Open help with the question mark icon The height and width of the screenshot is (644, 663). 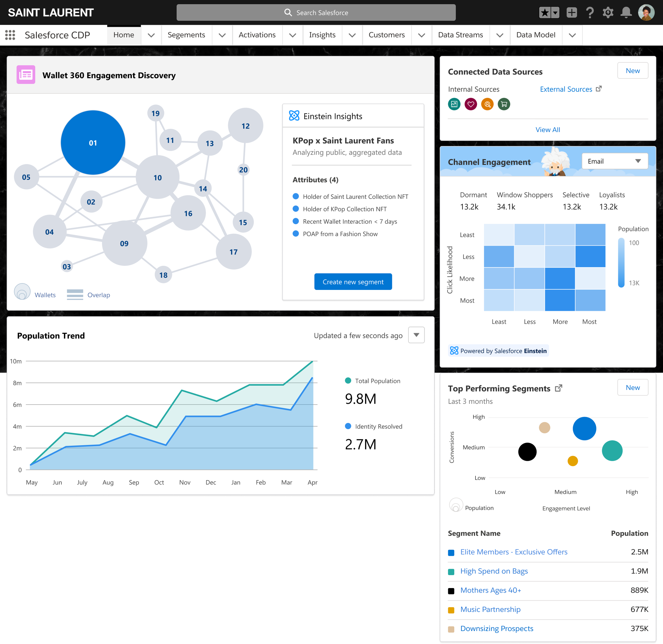(590, 12)
